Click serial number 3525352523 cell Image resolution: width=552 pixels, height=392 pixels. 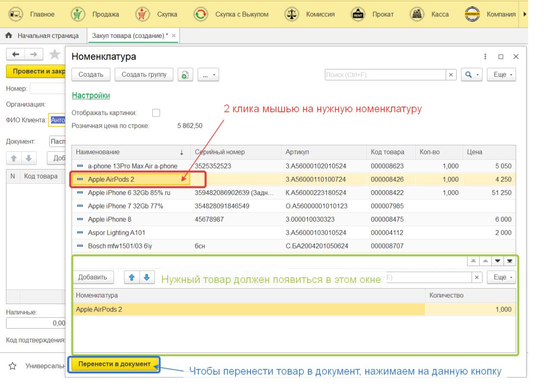coord(236,166)
